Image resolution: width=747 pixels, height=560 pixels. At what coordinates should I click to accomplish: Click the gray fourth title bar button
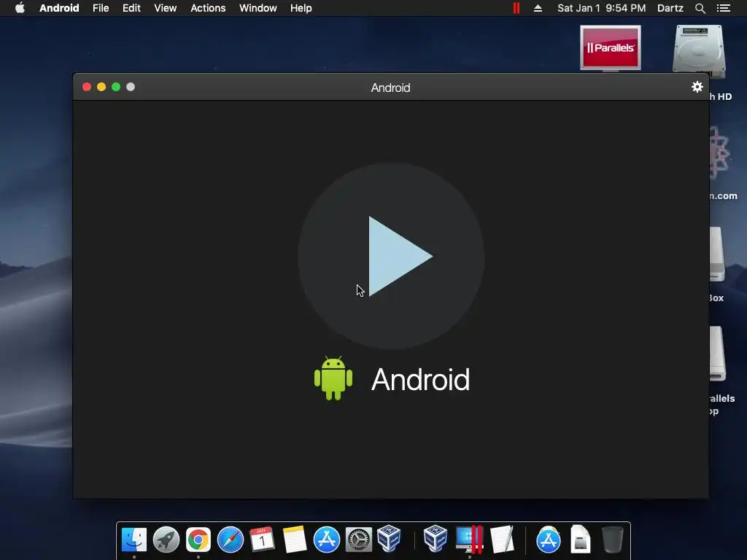tap(131, 87)
